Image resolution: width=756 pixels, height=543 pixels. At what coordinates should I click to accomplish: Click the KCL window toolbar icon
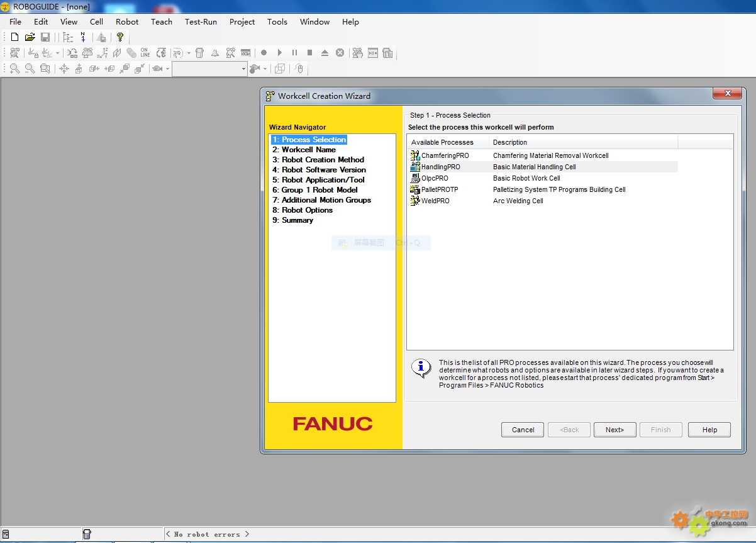(x=246, y=53)
